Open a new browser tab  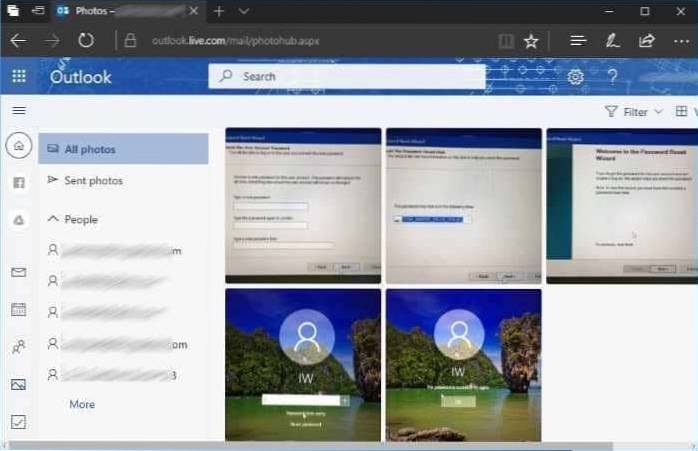tap(218, 11)
